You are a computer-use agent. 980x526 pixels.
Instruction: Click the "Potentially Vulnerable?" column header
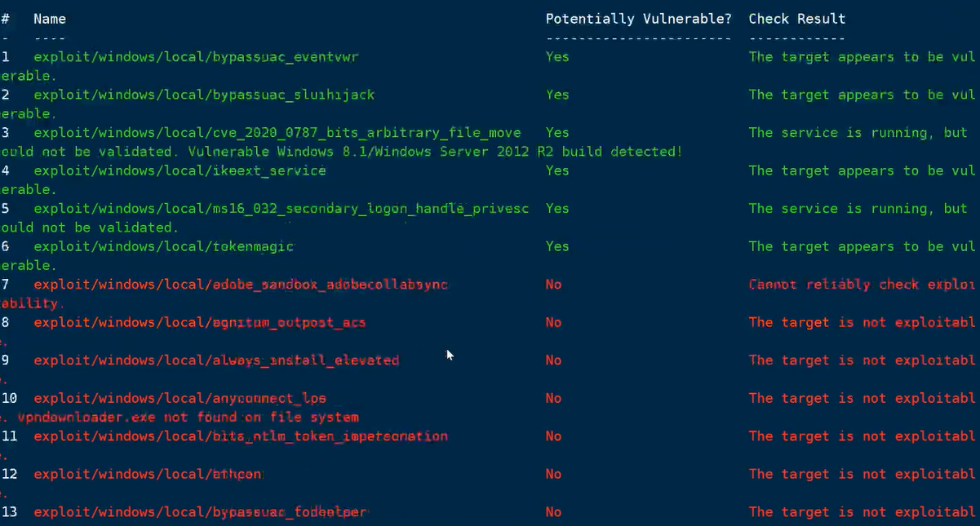pos(638,19)
